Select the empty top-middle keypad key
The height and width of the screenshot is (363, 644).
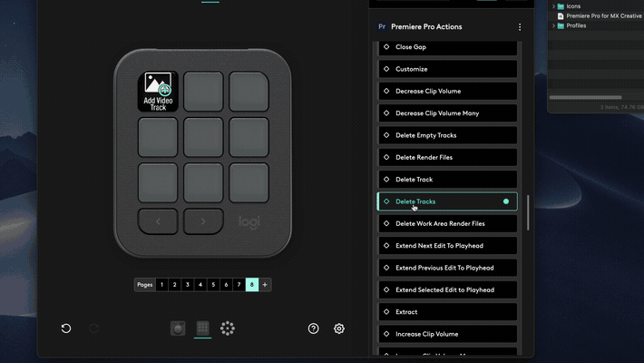203,92
